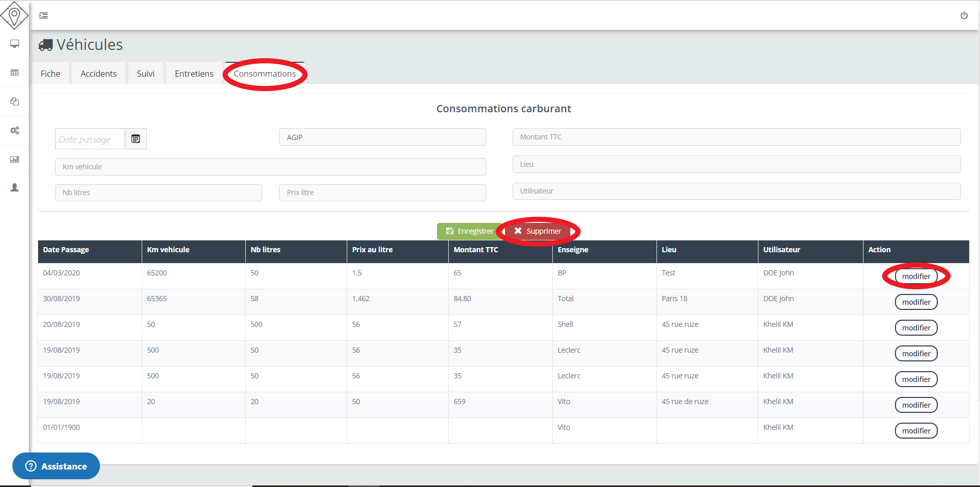Click the documents copy sidebar icon
Screen dimensions: 980x487
pos(14,101)
